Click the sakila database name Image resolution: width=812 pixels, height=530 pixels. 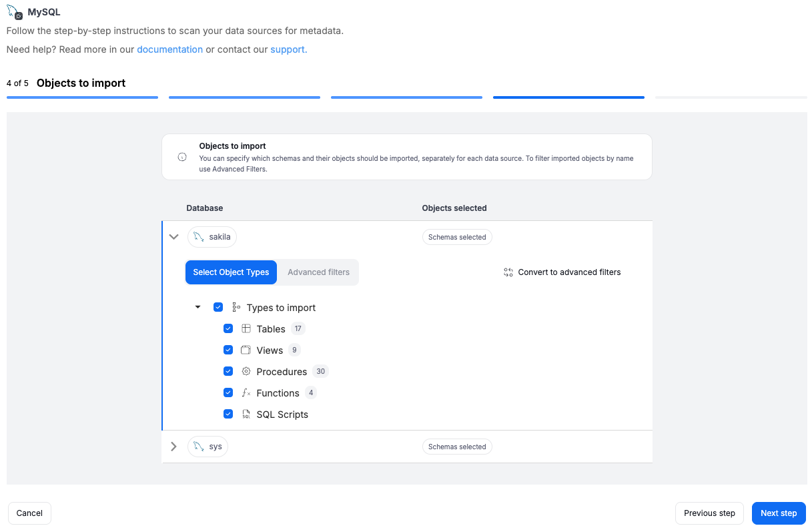[x=220, y=237]
